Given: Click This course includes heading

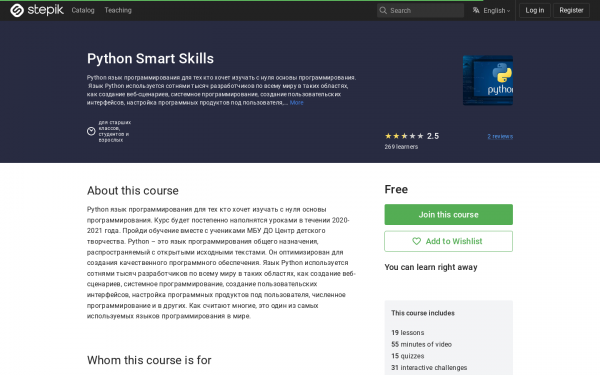Looking at the screenshot, I should click(x=423, y=313).
